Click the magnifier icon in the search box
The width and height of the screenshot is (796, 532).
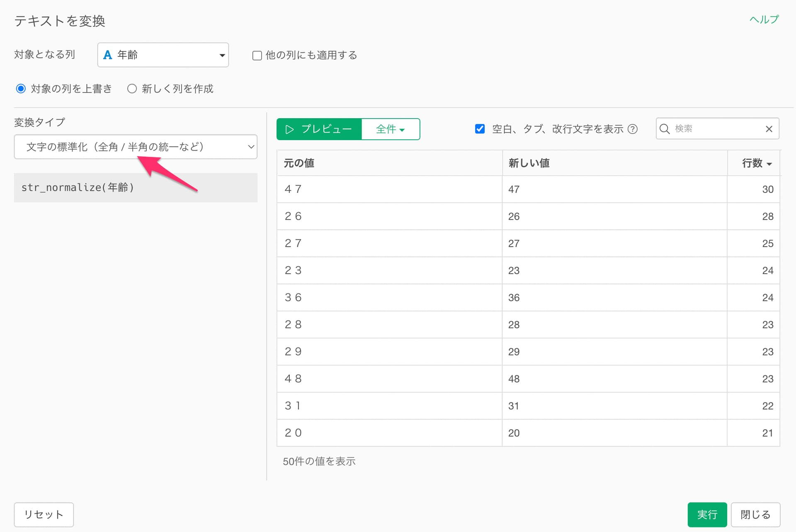pos(665,129)
